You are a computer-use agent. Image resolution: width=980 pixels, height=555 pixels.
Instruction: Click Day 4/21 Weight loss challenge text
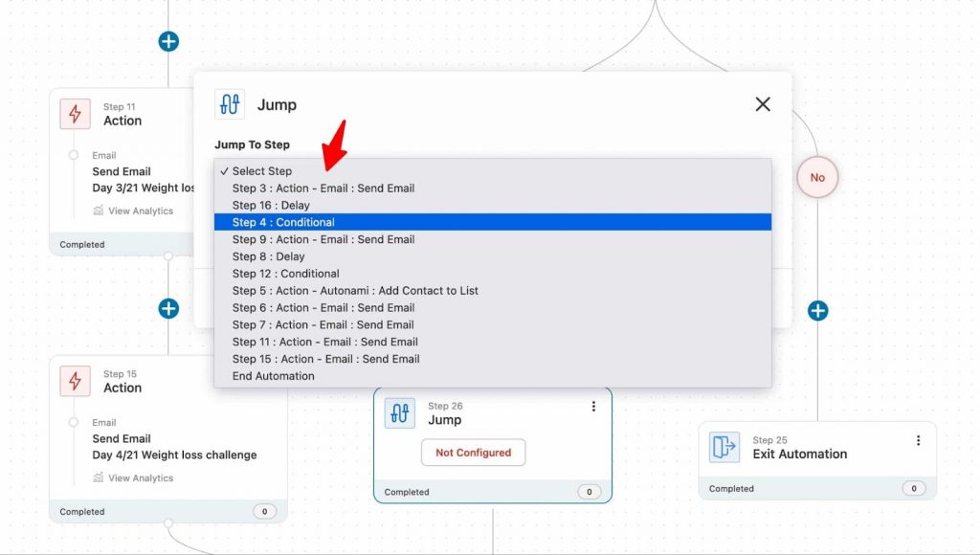tap(174, 455)
